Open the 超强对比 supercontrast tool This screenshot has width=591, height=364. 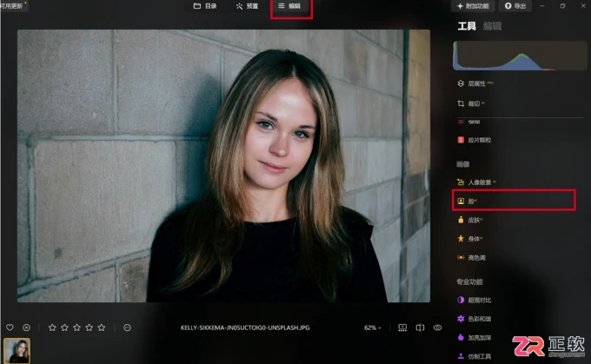[x=475, y=300]
